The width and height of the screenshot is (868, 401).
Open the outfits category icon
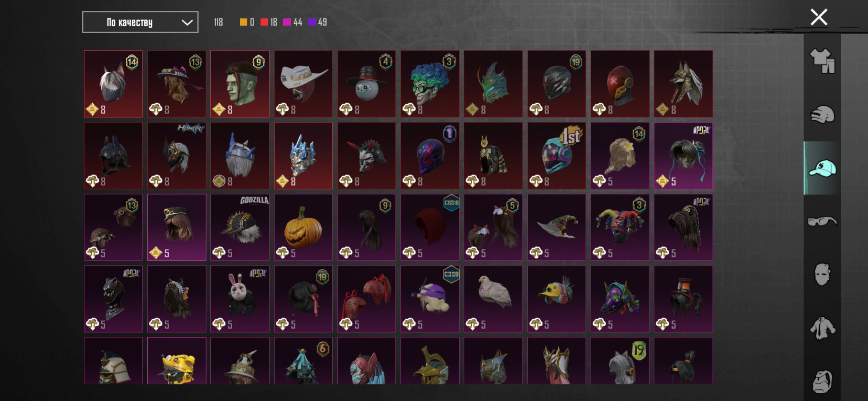click(822, 61)
